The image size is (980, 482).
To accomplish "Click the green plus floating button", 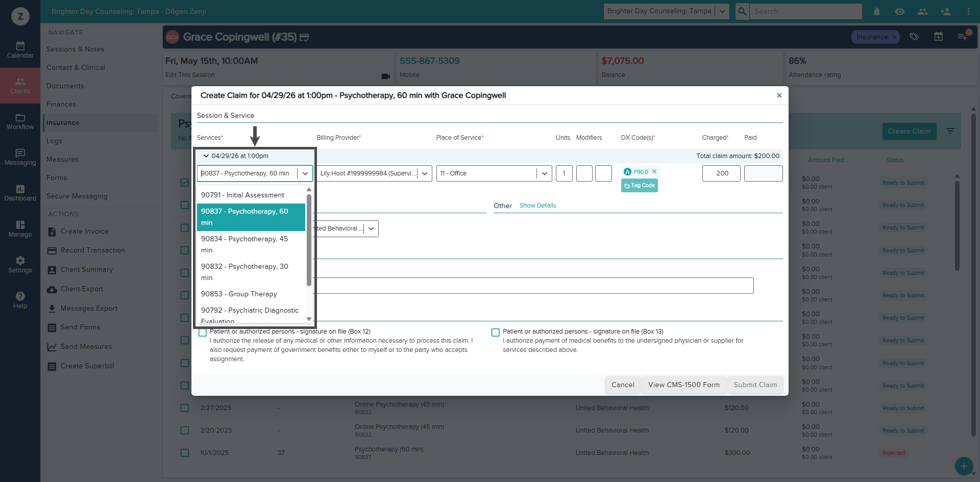I will click(964, 466).
